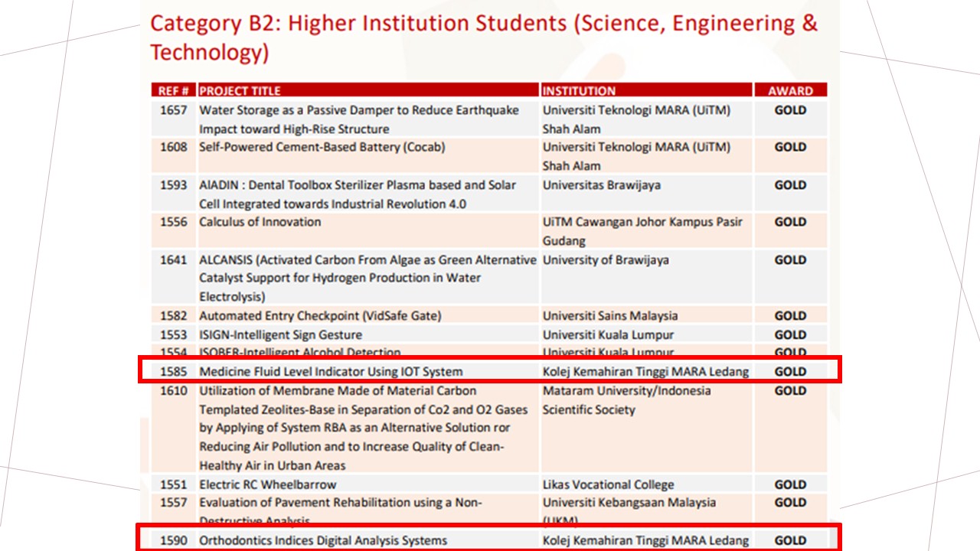Select "Medicine Fluid Level Indicator Using IOT System"
The width and height of the screenshot is (980, 551).
[331, 372]
